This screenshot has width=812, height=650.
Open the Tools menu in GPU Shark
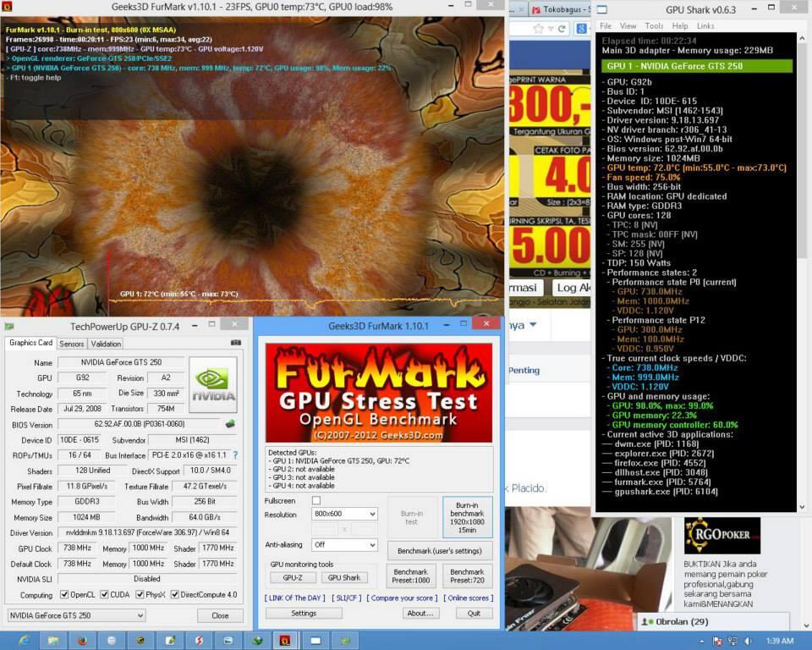653,26
